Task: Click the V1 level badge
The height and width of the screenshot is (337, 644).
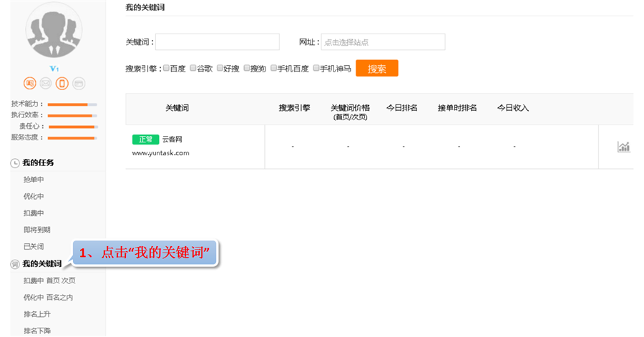Action: click(x=54, y=69)
